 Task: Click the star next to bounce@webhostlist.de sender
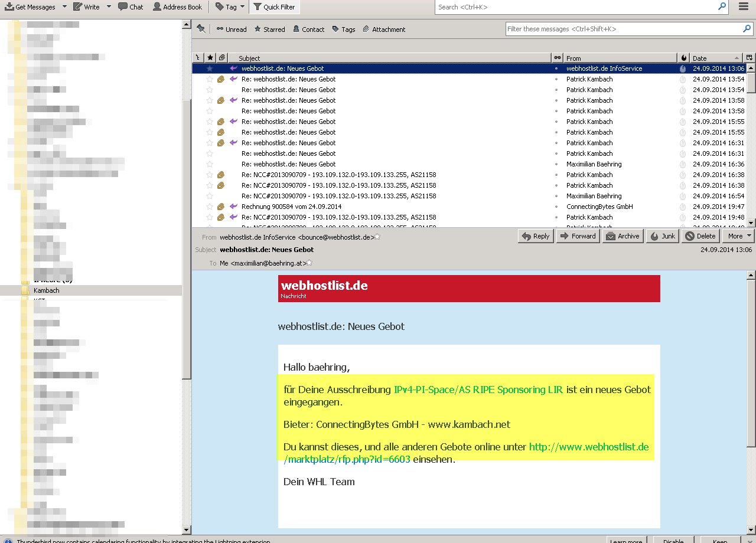(377, 237)
